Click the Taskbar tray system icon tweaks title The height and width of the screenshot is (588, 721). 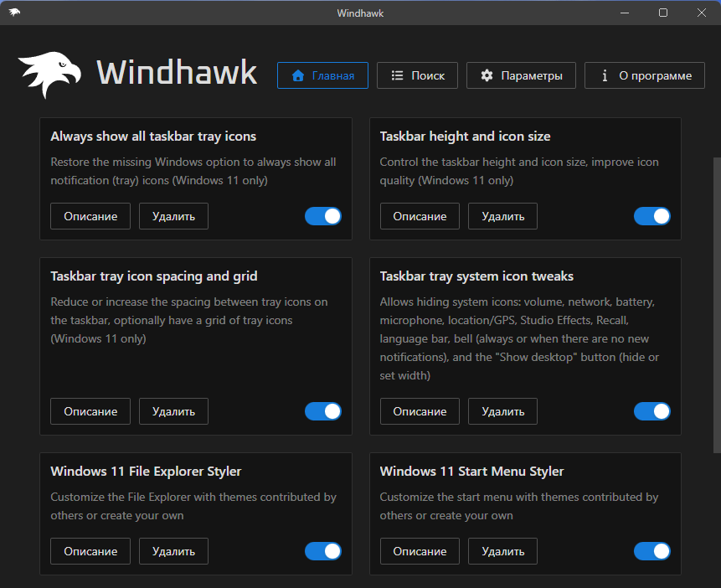[x=476, y=276]
